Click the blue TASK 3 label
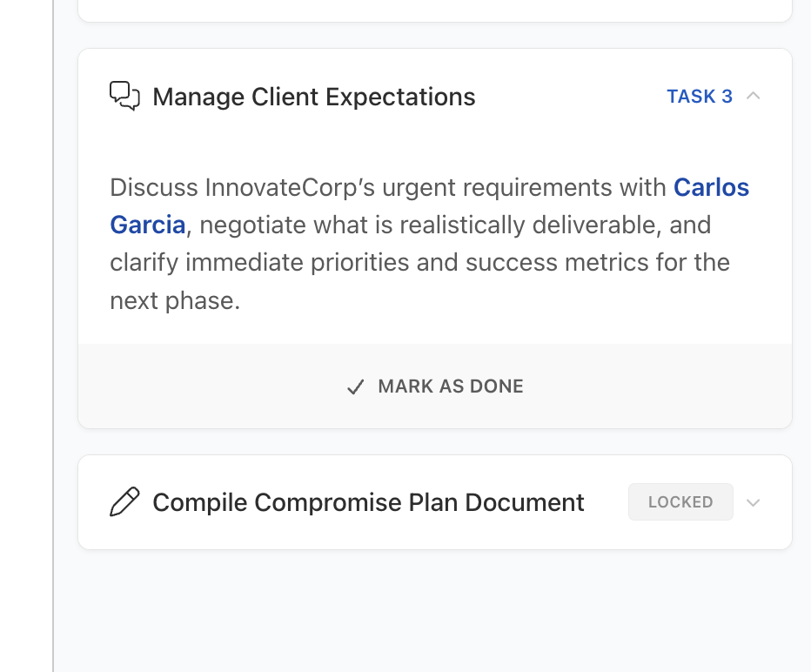 [700, 97]
